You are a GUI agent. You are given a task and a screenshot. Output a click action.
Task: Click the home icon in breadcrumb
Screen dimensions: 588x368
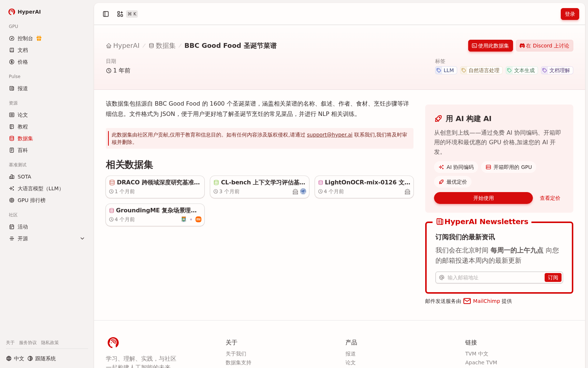[109, 46]
